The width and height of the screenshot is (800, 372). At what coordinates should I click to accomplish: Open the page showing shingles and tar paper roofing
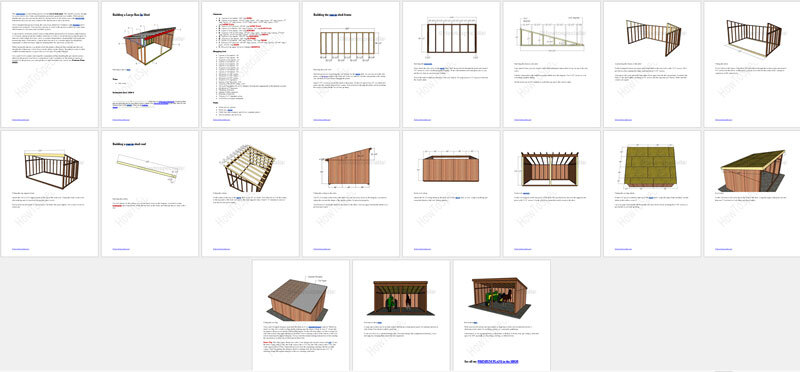[301, 315]
